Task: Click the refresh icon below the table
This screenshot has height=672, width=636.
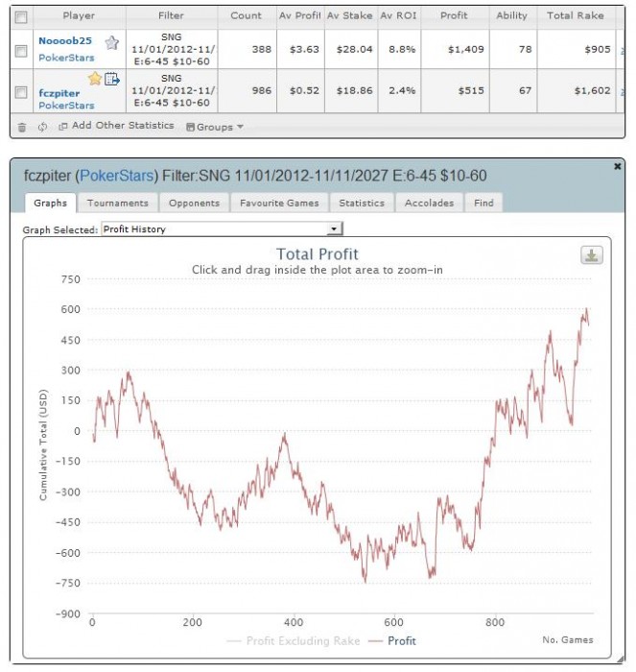Action: (x=42, y=127)
